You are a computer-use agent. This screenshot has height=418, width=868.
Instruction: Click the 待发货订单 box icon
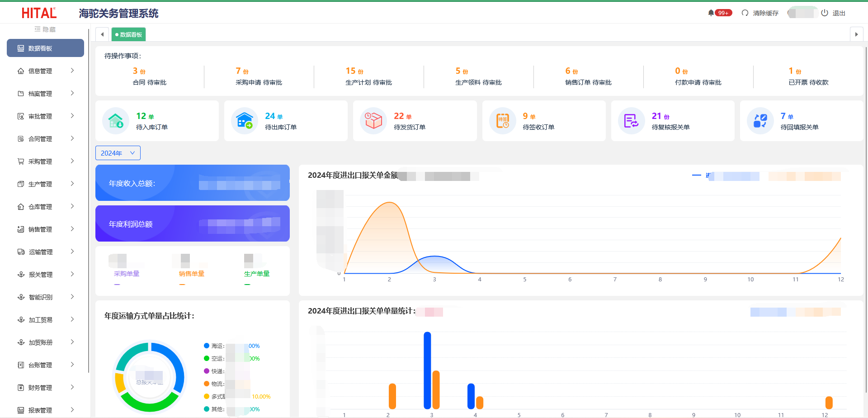pos(373,121)
